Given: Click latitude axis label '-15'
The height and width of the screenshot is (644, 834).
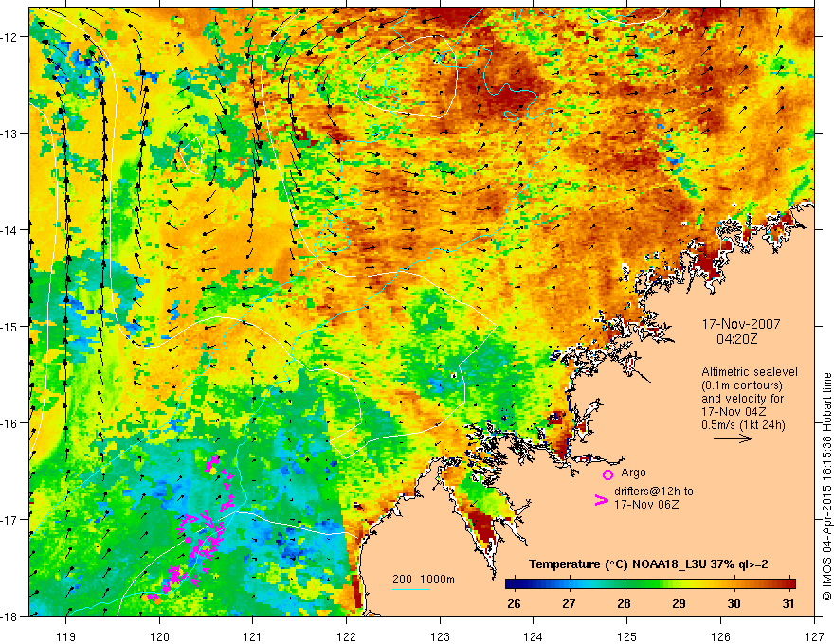Looking at the screenshot, I should (x=9, y=326).
